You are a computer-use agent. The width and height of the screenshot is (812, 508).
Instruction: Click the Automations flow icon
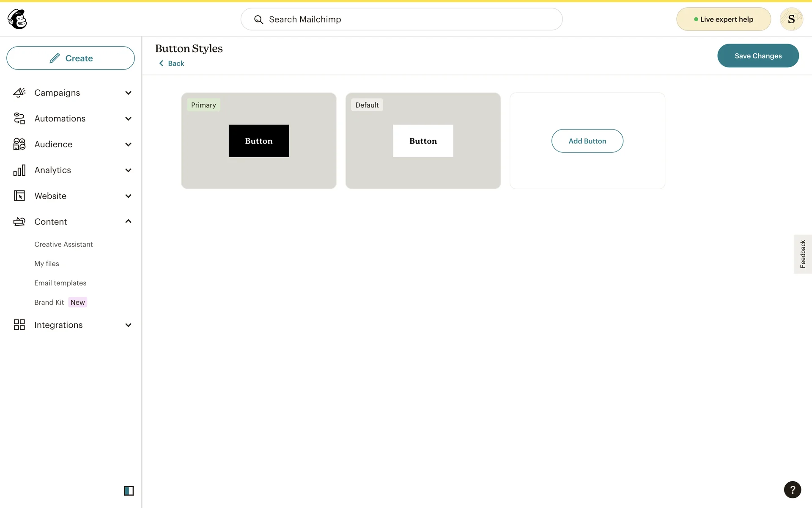point(19,119)
